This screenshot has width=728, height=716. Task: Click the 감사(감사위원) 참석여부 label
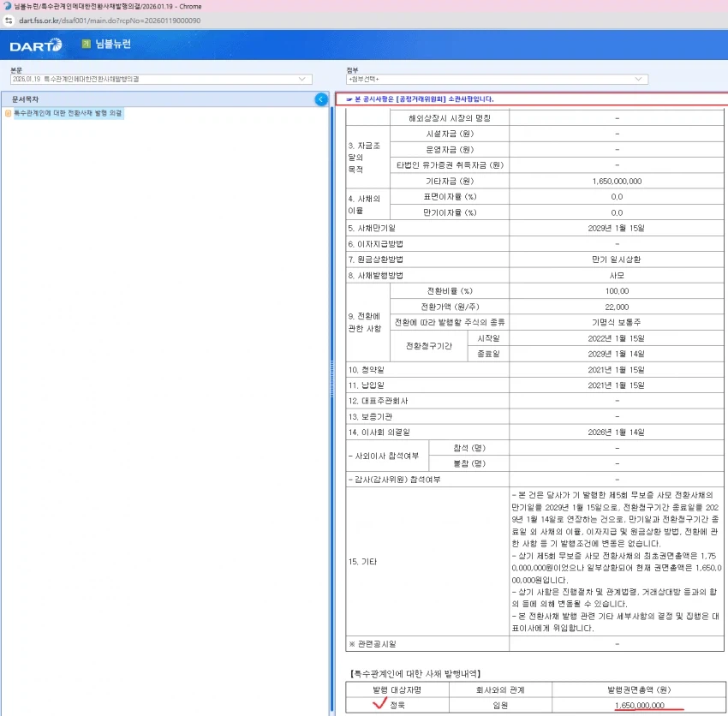point(394,480)
